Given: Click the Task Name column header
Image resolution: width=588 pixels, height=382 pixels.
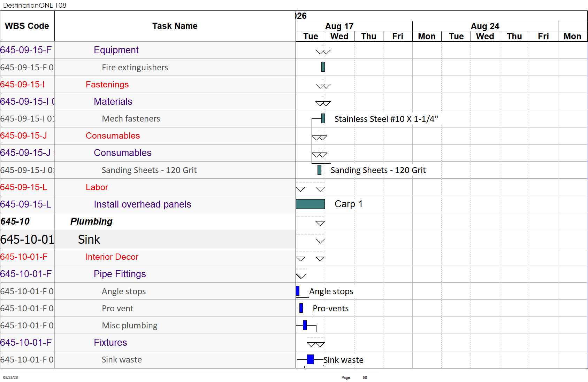Looking at the screenshot, I should pos(175,26).
